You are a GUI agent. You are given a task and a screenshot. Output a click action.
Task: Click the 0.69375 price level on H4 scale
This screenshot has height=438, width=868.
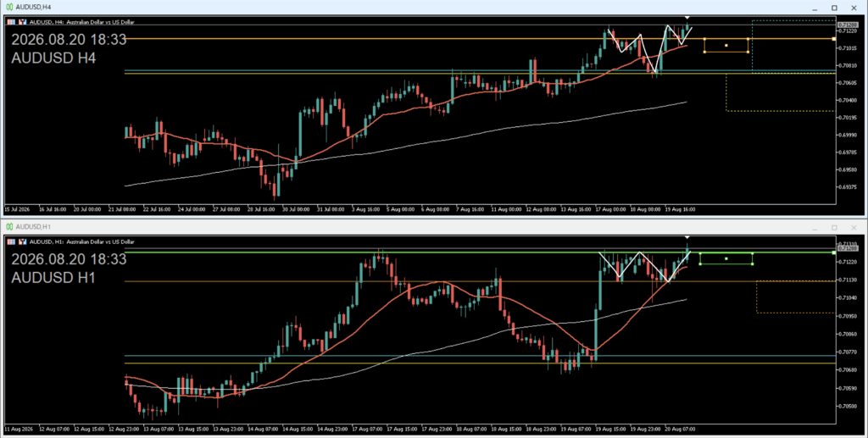848,187
